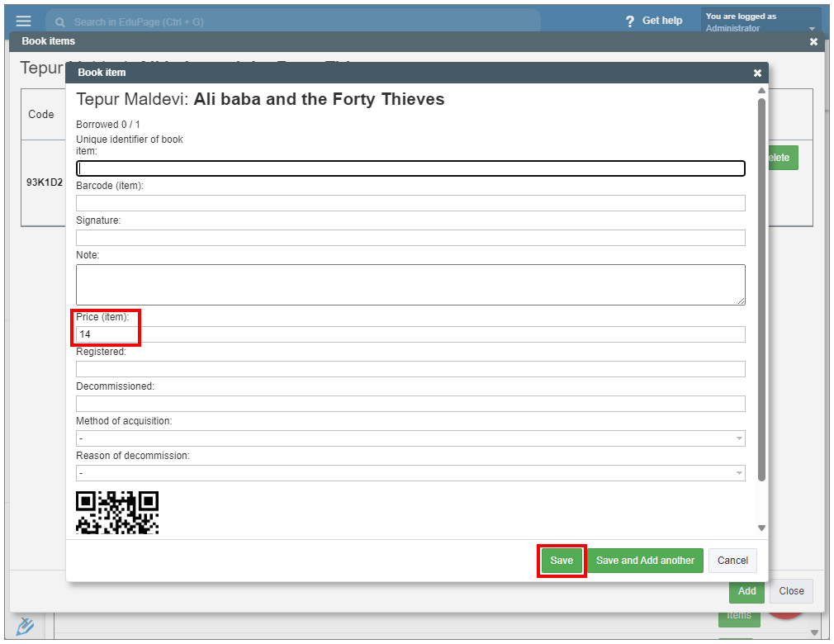Click Save and Add another button
834x644 pixels.
(645, 561)
